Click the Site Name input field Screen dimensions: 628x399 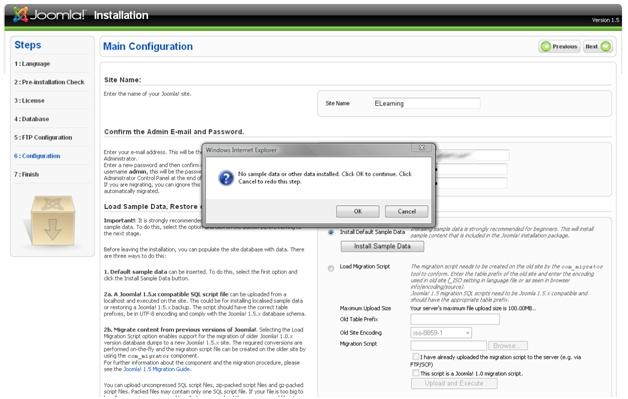click(426, 103)
